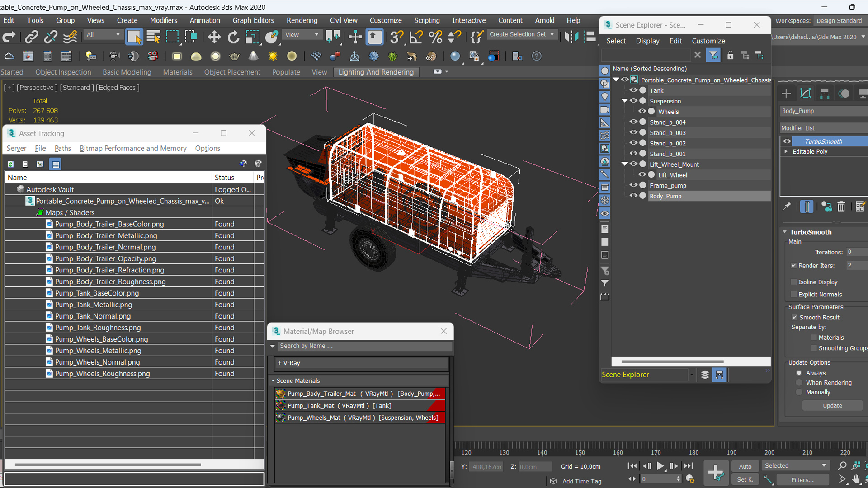868x488 pixels.
Task: Open the Create tab plus icon
Action: [x=786, y=94]
